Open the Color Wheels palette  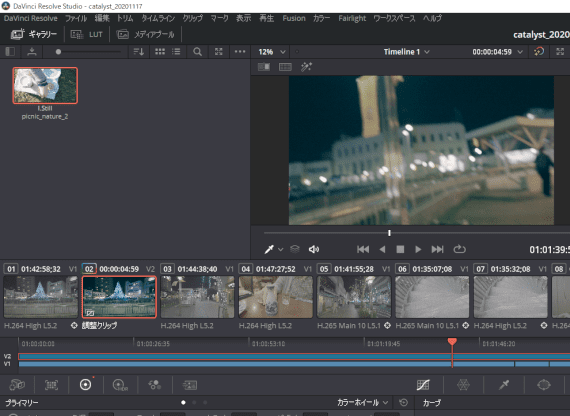pyautogui.click(x=86, y=385)
